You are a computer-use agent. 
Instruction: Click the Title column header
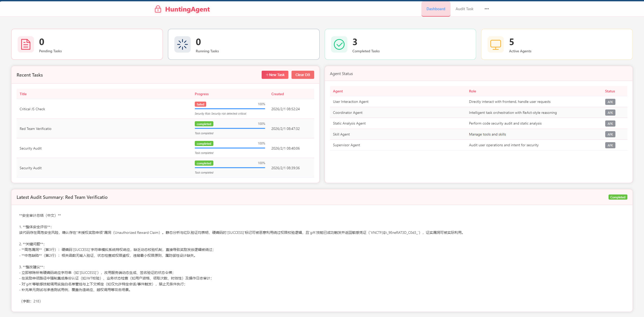[23, 94]
